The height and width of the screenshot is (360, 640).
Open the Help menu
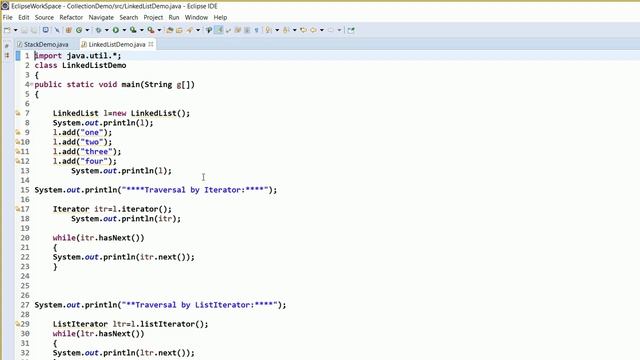click(220, 18)
